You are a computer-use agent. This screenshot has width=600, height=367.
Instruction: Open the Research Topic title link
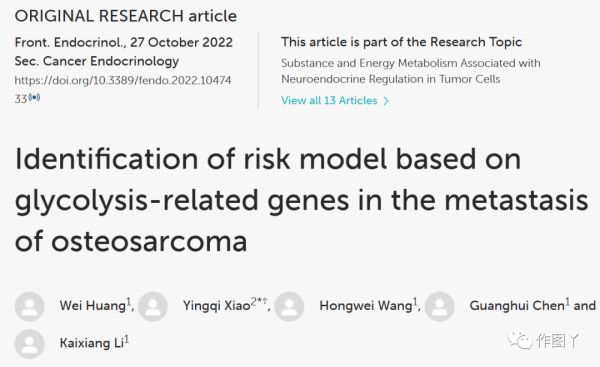(411, 71)
